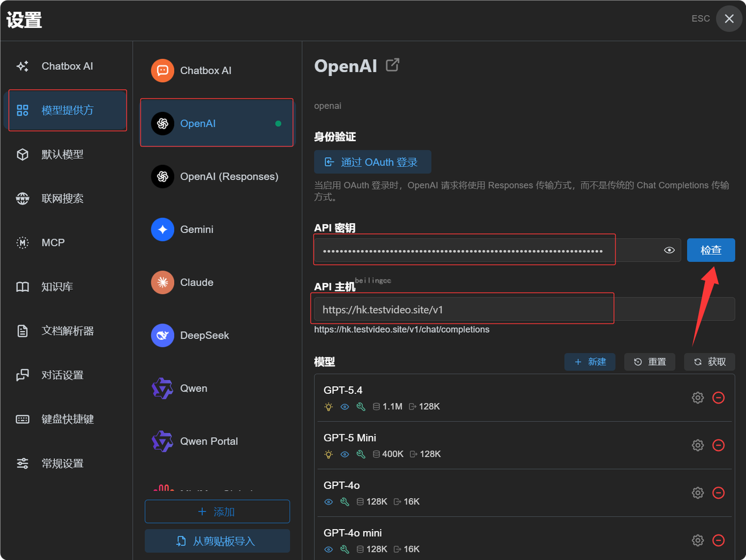Viewport: 746px width, 560px height.
Task: Select 模型提供方 in settings sidebar
Action: click(66, 110)
